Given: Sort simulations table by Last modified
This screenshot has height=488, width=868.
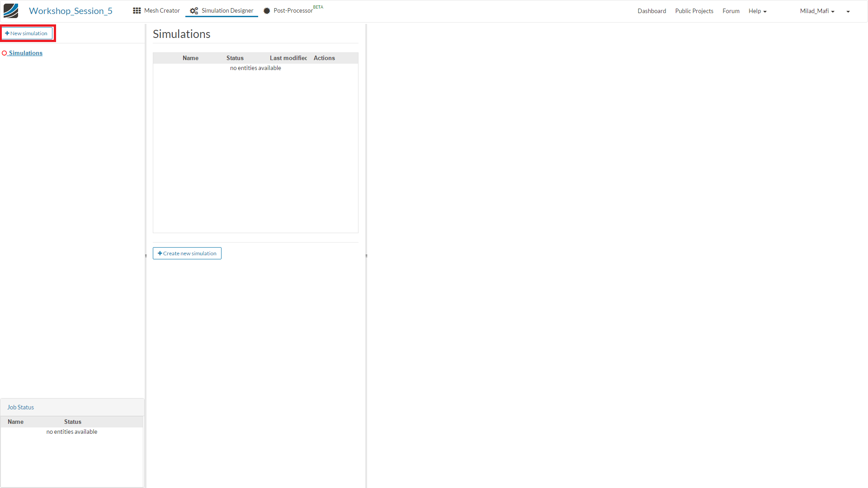Looking at the screenshot, I should [288, 58].
